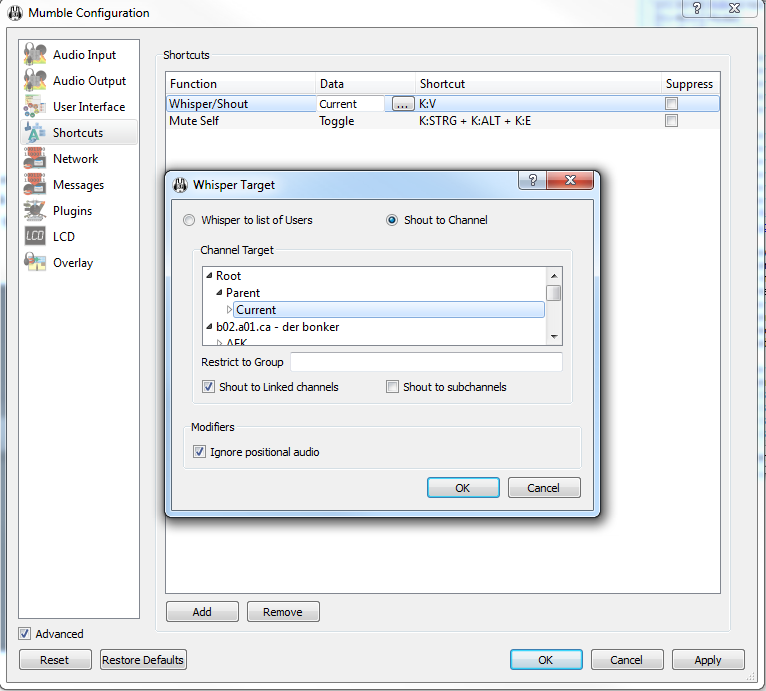
Task: Close the Whisper Target dialog with the red X
Action: [570, 180]
